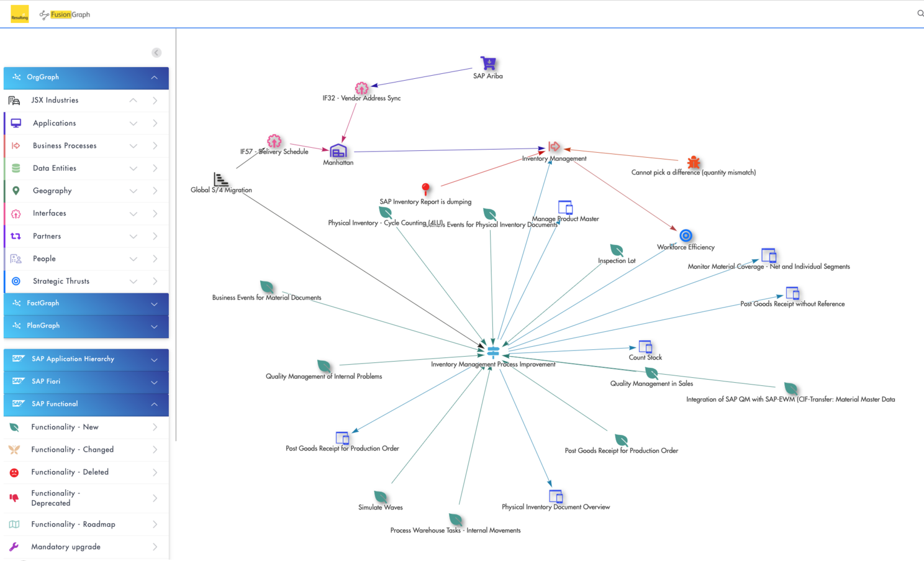Select the Manhattan warehouse node icon
This screenshot has width=924, height=561.
338,151
